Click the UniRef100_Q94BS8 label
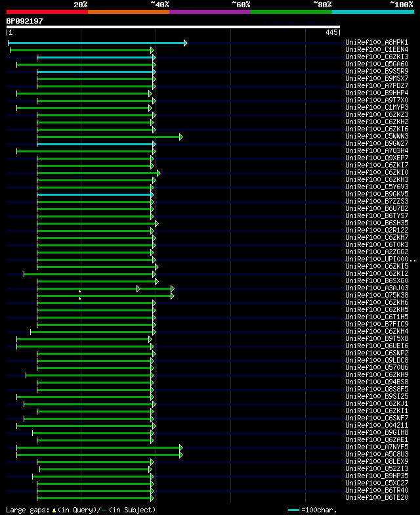420x515 pixels. (377, 382)
